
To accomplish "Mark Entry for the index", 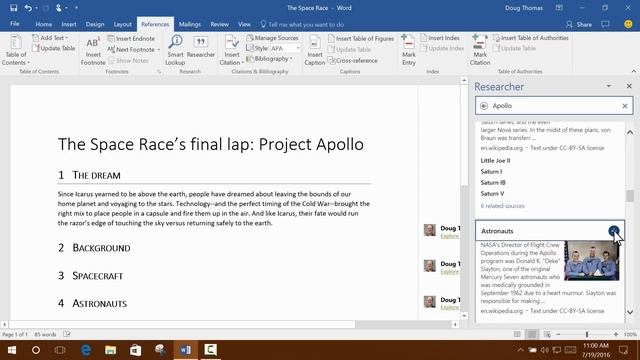I will [409, 50].
